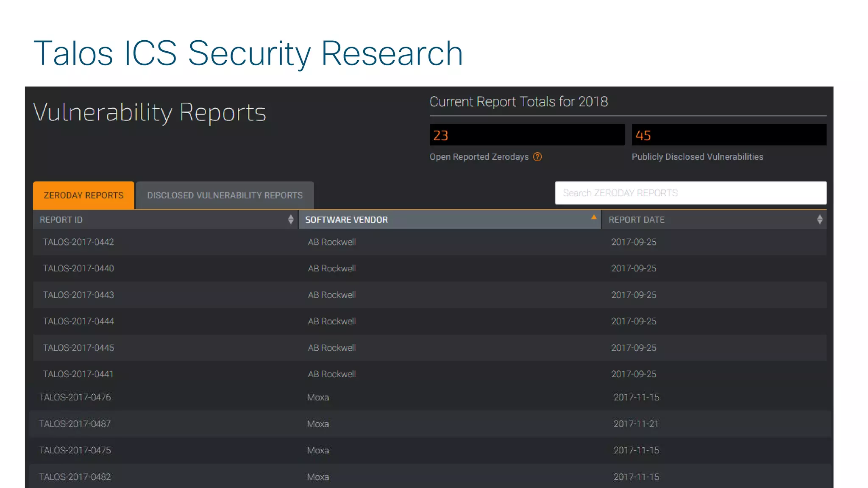Screen dimensions: 868x488
Task: Click date 2017-09-25 in TALOS-2017-0441 row
Action: click(x=634, y=374)
